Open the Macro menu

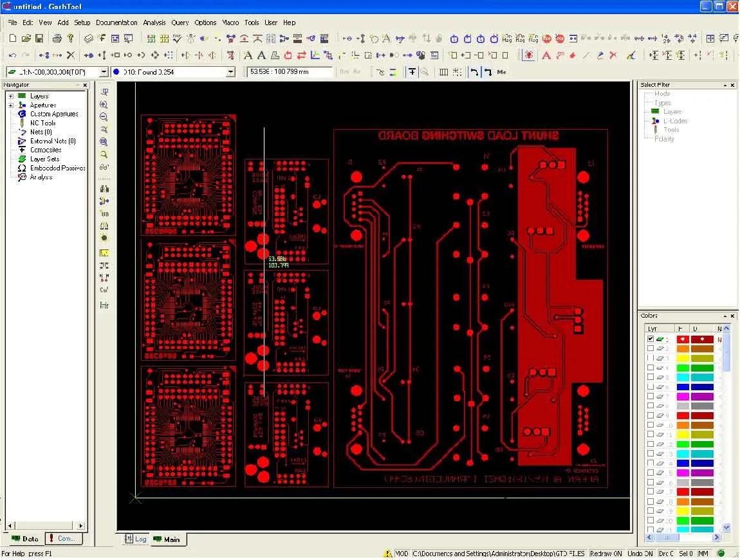[x=230, y=22]
